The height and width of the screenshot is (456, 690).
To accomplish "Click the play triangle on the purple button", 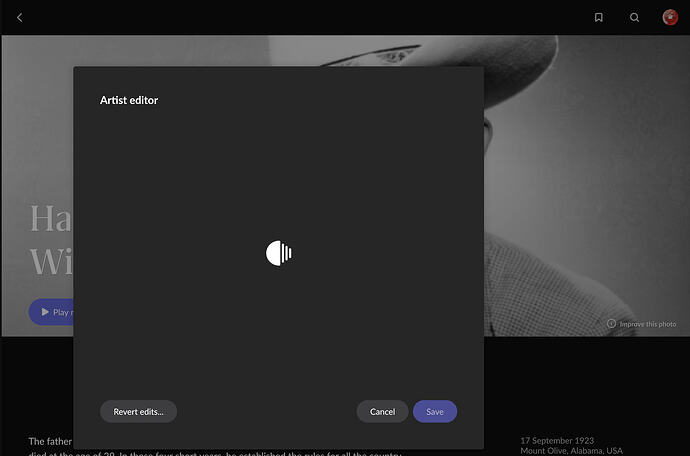I will click(45, 312).
